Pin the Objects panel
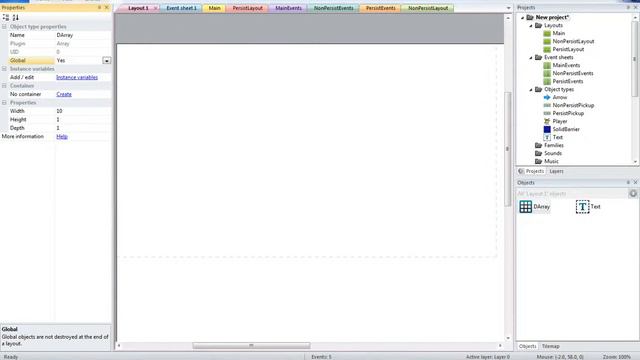The image size is (640, 360). pos(628,182)
